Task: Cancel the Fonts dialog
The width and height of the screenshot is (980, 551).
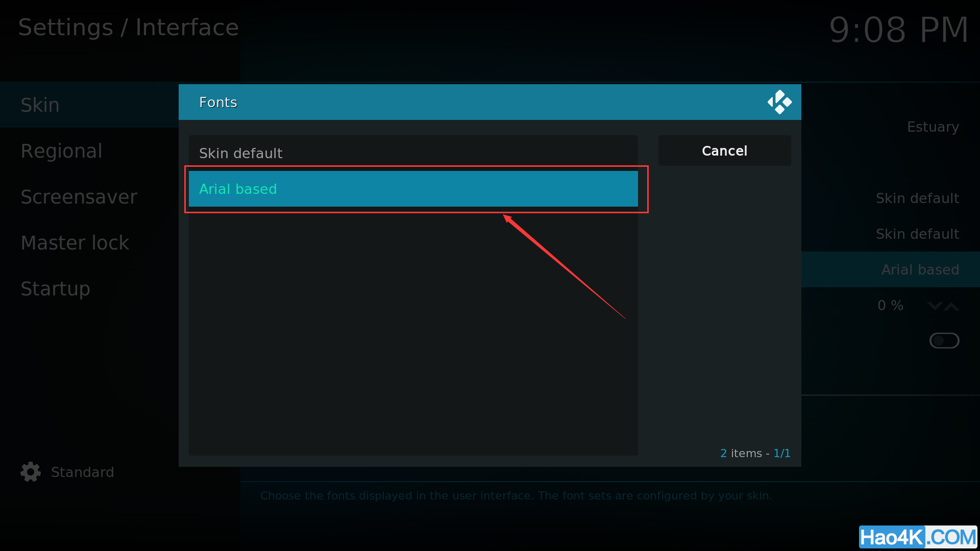Action: click(724, 151)
